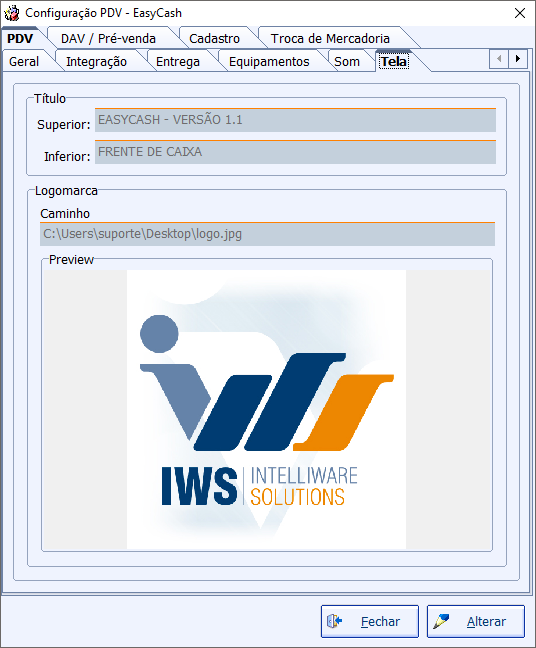This screenshot has width=536, height=648.
Task: Close the Configuração PDV window
Action: 520,13
